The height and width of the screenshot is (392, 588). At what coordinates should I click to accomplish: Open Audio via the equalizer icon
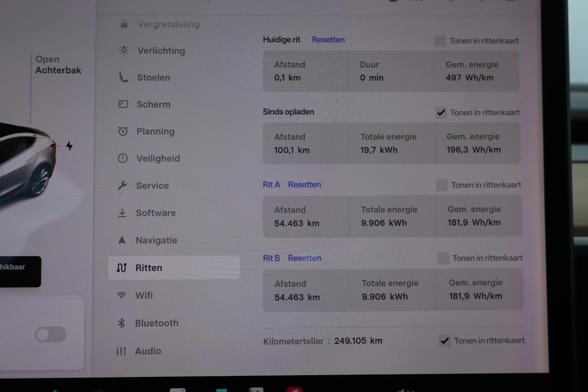122,351
